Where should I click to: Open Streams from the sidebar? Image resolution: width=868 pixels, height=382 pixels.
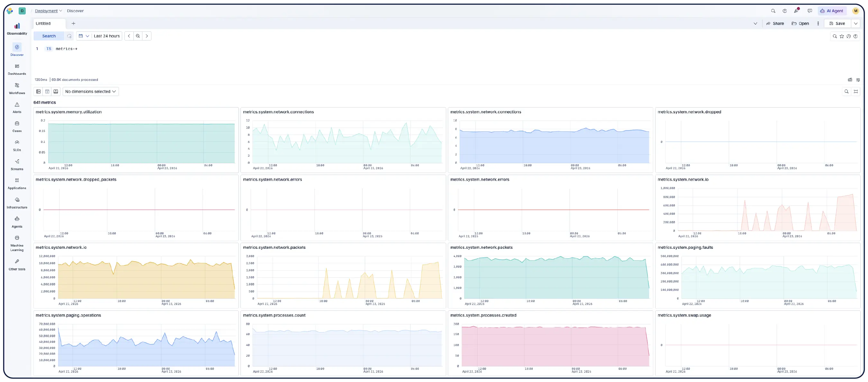coord(17,164)
